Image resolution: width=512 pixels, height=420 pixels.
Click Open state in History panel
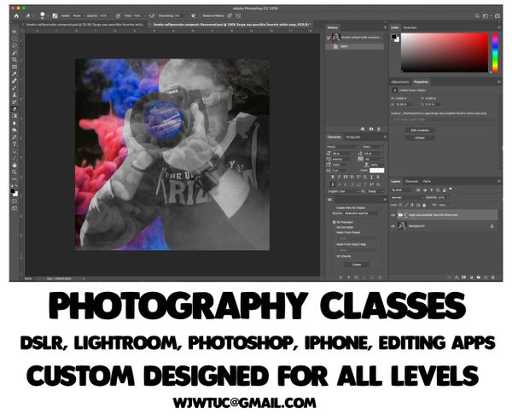[355, 46]
